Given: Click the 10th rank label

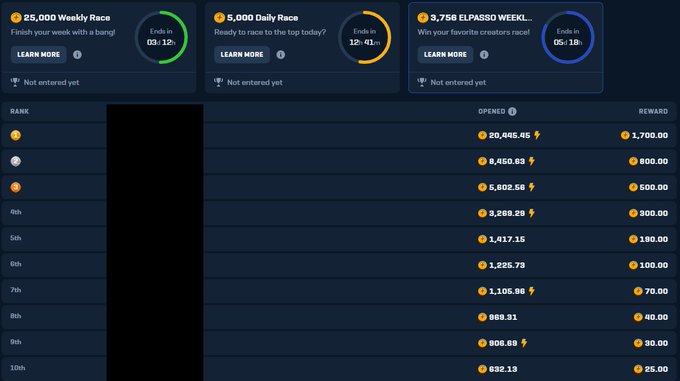Looking at the screenshot, I should [18, 368].
